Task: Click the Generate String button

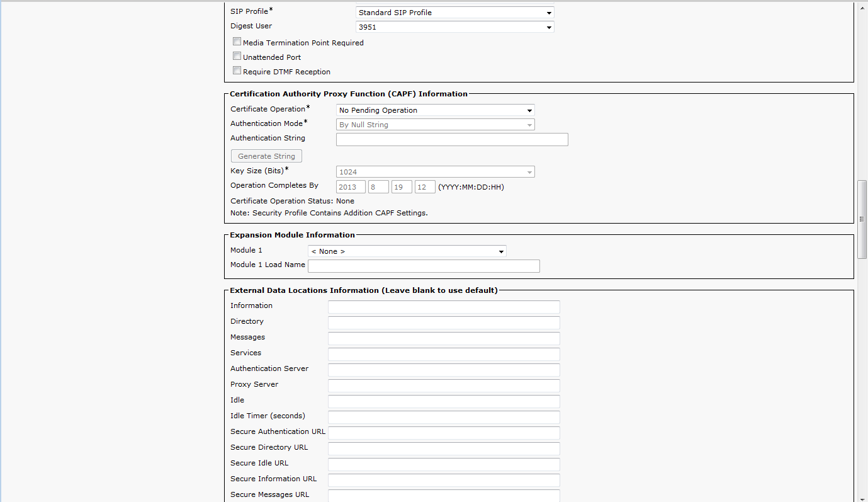Action: 266,156
